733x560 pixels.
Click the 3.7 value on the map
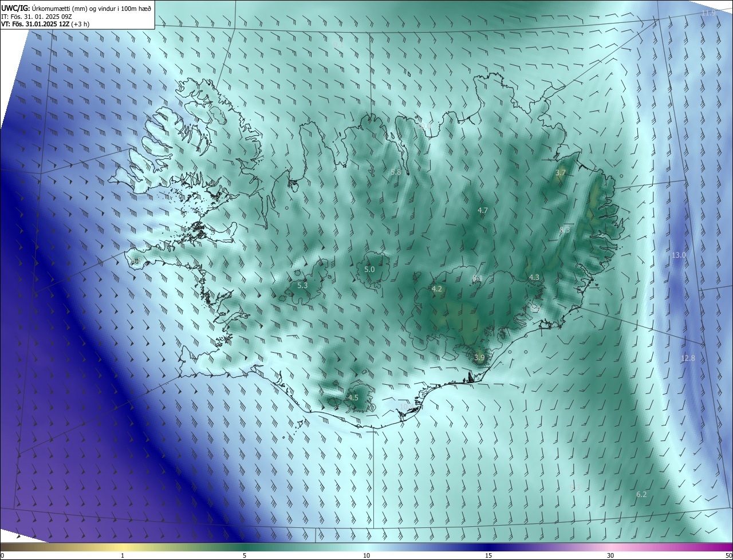coord(561,172)
